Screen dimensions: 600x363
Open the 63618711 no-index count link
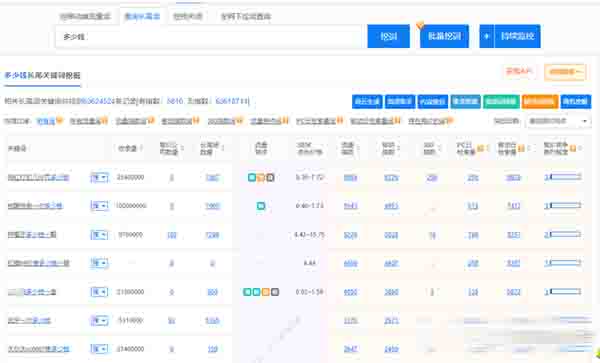click(232, 101)
